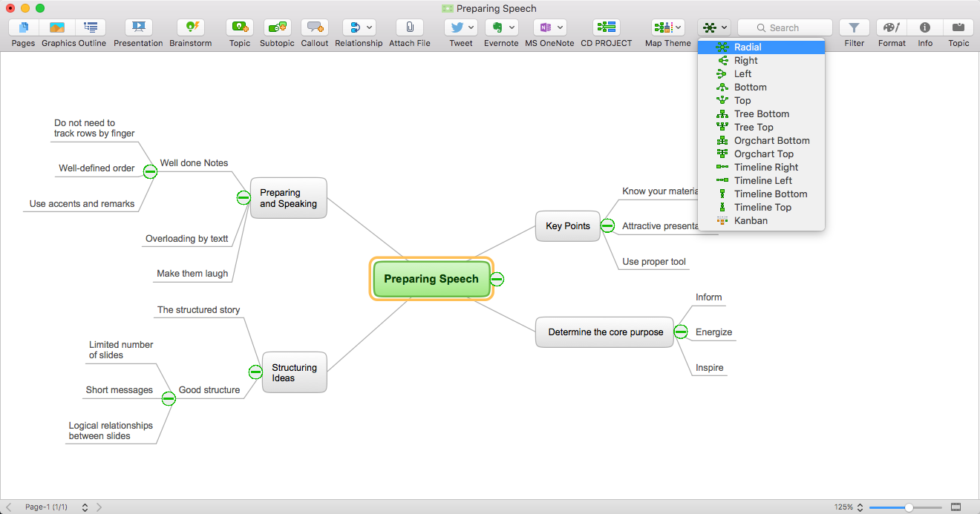Switch to Outline view
This screenshot has width=980, height=514.
tap(91, 27)
